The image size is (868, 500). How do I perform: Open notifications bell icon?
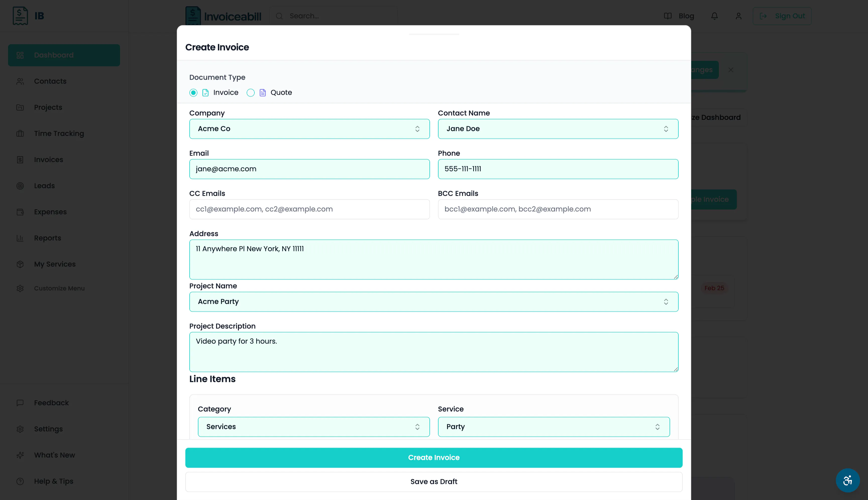pos(715,16)
